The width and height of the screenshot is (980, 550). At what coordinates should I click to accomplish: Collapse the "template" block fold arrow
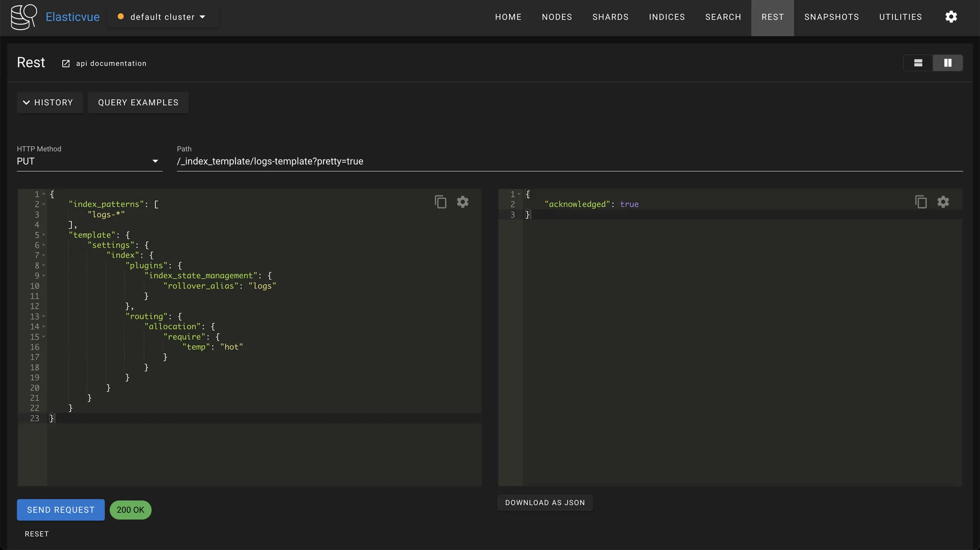(44, 235)
